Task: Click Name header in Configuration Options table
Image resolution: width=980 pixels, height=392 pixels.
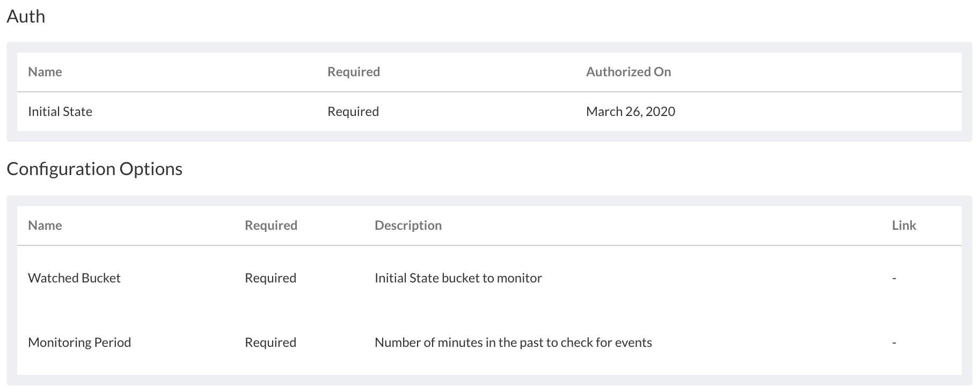Action: pyautogui.click(x=45, y=226)
